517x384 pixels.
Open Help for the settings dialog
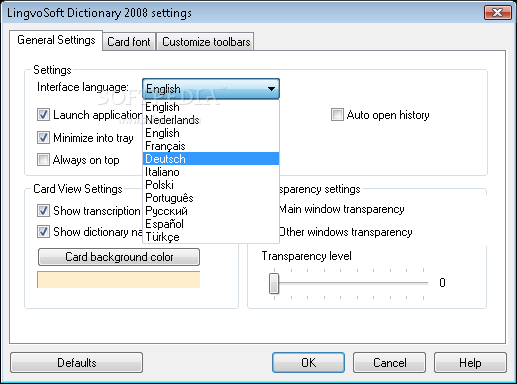pyautogui.click(x=470, y=363)
